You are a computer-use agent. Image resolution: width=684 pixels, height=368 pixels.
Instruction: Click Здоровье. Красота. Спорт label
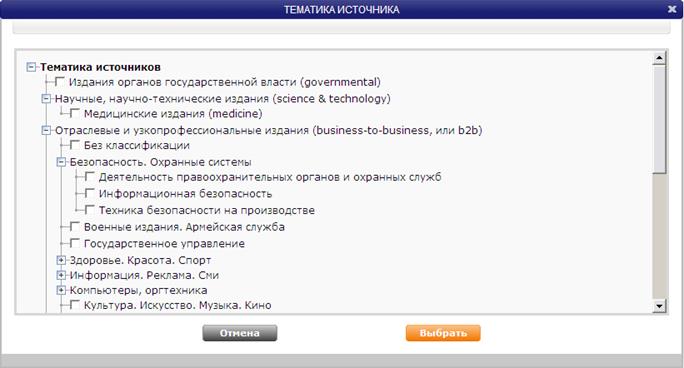click(140, 260)
